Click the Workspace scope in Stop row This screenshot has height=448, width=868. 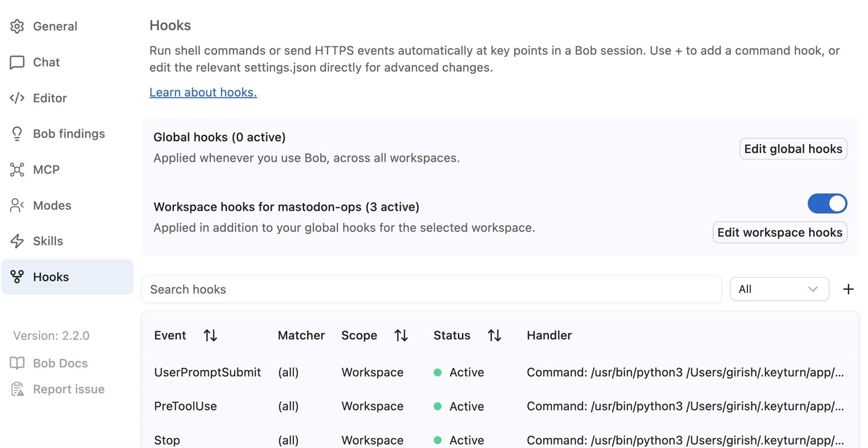point(372,441)
